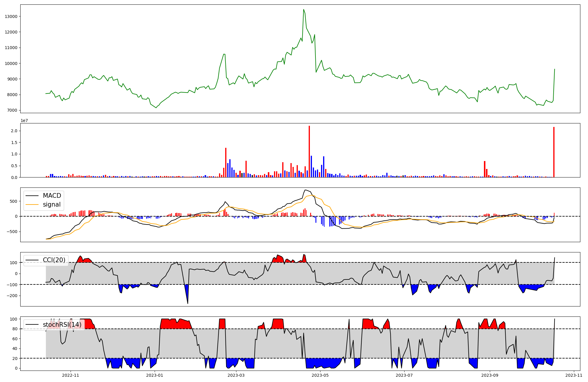Click the orange signal line swatch in legend

tap(32, 205)
